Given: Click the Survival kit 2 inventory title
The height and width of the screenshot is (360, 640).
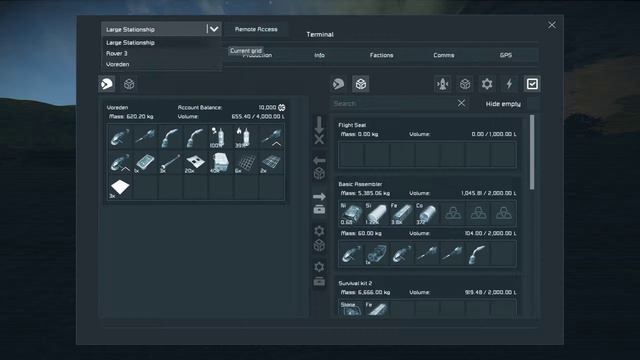Looking at the screenshot, I should tap(355, 283).
